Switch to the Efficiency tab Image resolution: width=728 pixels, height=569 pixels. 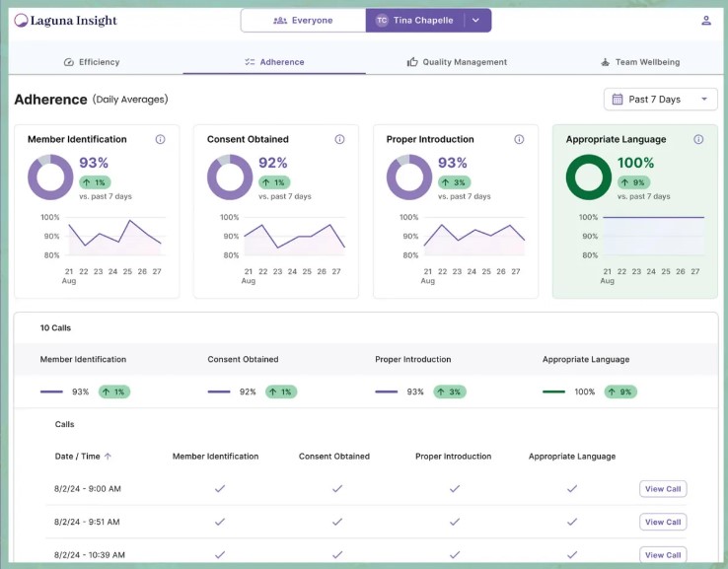coord(92,62)
